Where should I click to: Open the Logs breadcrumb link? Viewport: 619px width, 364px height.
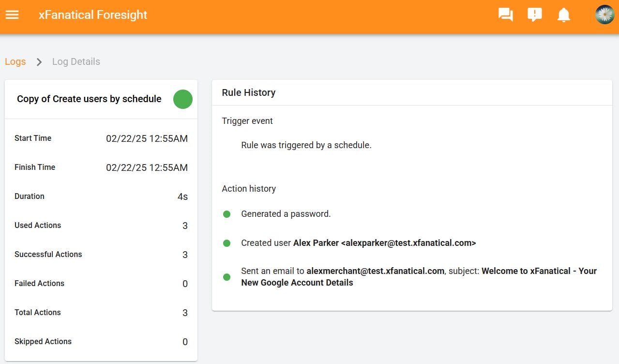15,61
